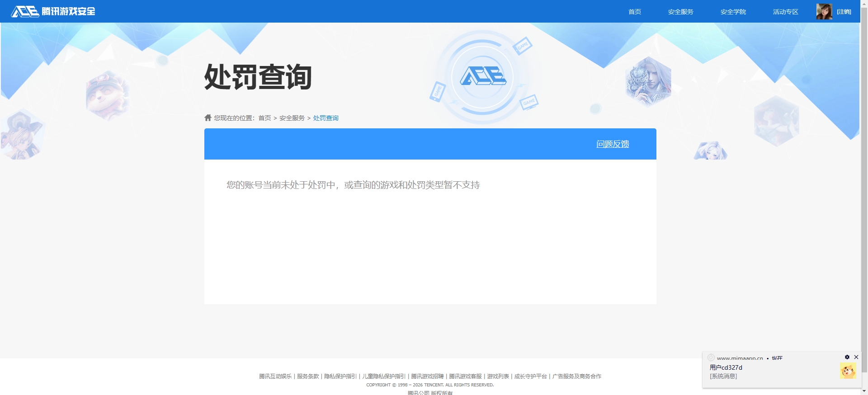
Task: Open 腾讯互动娱乐 footer link
Action: 275,376
